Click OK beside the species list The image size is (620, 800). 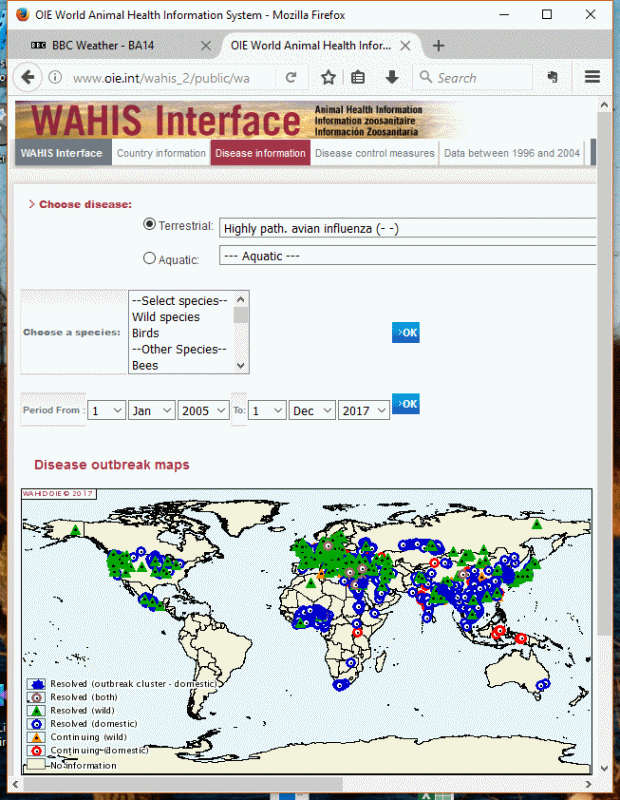click(x=406, y=332)
